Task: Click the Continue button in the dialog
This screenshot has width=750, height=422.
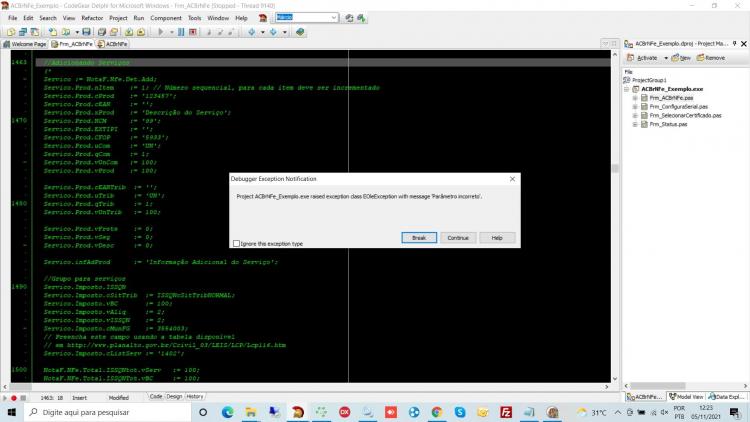Action: tap(458, 238)
